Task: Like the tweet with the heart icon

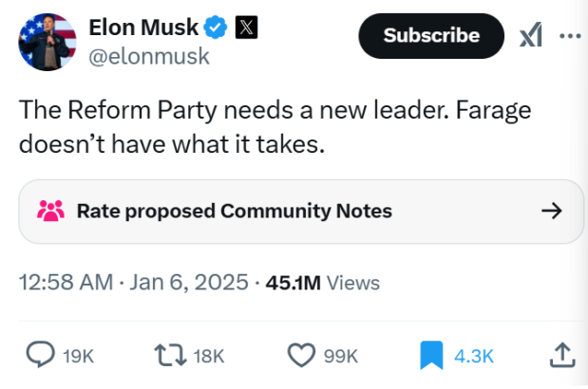Action: [300, 355]
